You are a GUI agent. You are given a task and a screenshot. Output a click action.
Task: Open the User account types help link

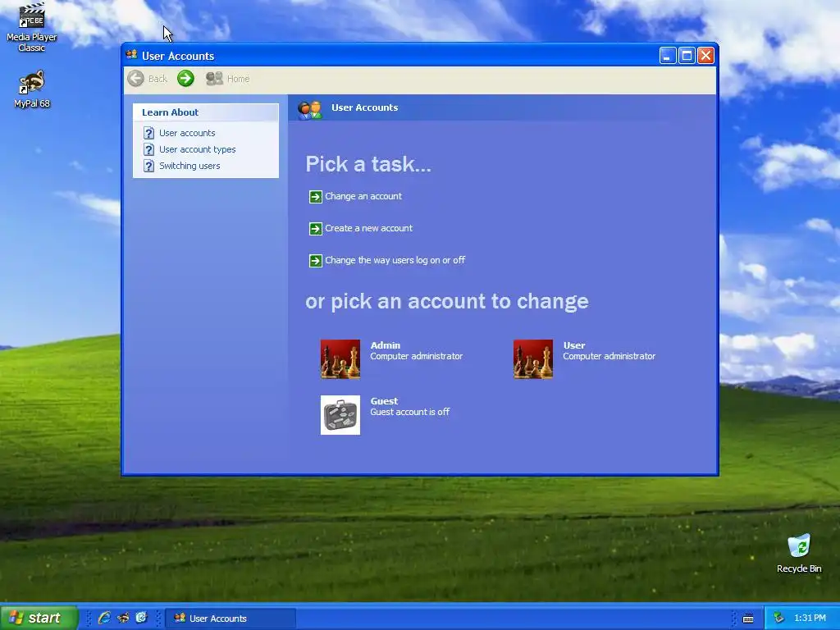197,149
